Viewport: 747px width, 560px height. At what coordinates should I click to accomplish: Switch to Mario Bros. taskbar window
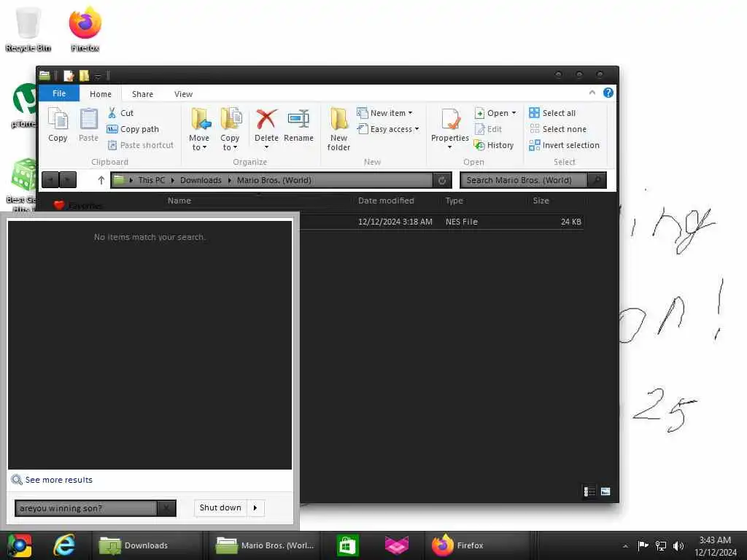265,545
